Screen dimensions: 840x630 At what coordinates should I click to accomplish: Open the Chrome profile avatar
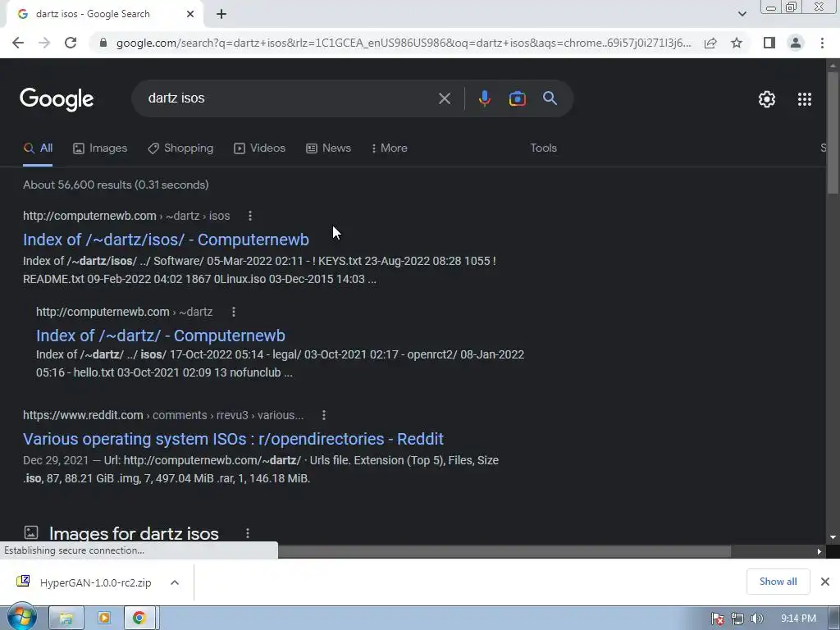coord(796,43)
